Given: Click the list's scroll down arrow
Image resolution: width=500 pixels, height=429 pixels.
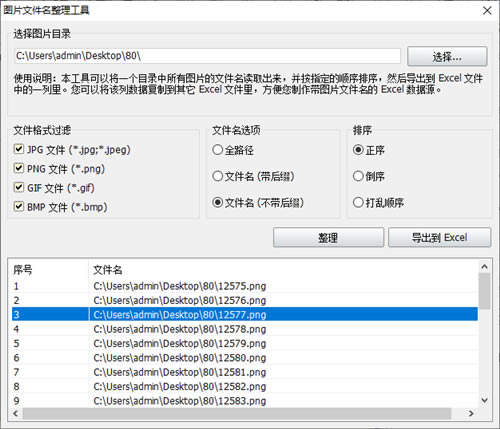Looking at the screenshot, I should (484, 400).
